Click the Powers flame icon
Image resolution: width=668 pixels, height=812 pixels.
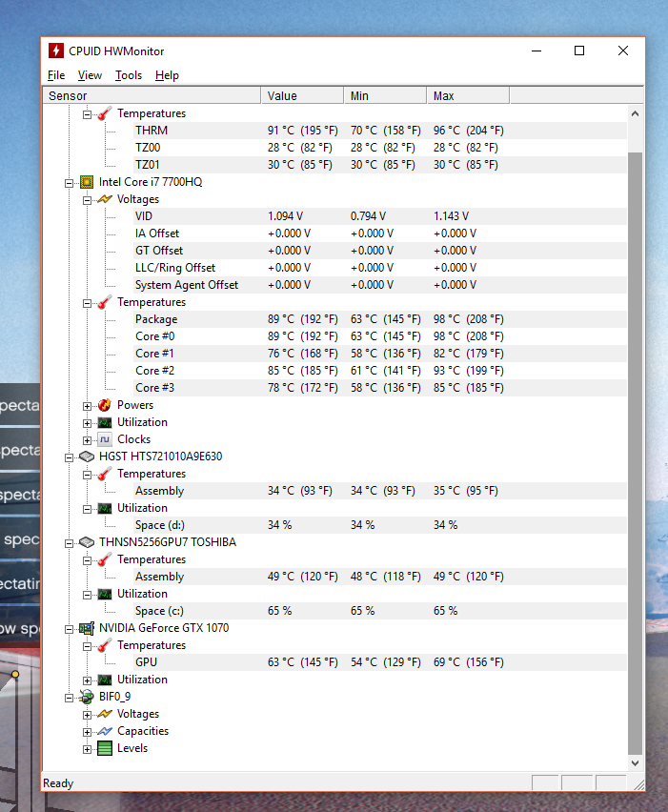point(105,405)
